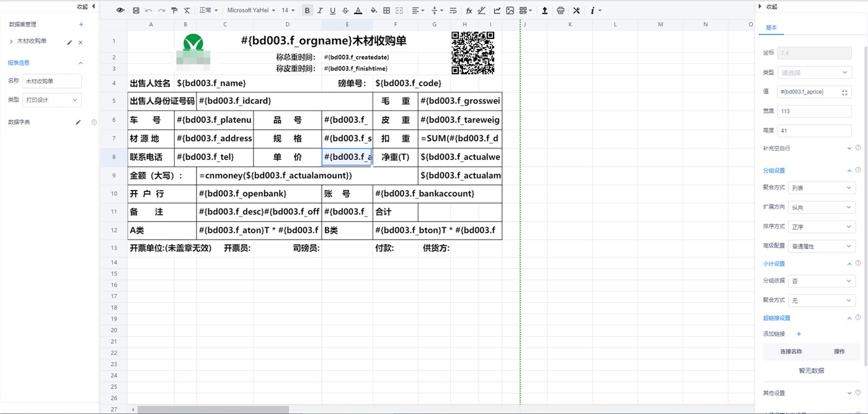Click the preview eye icon in toolbar

(120, 11)
